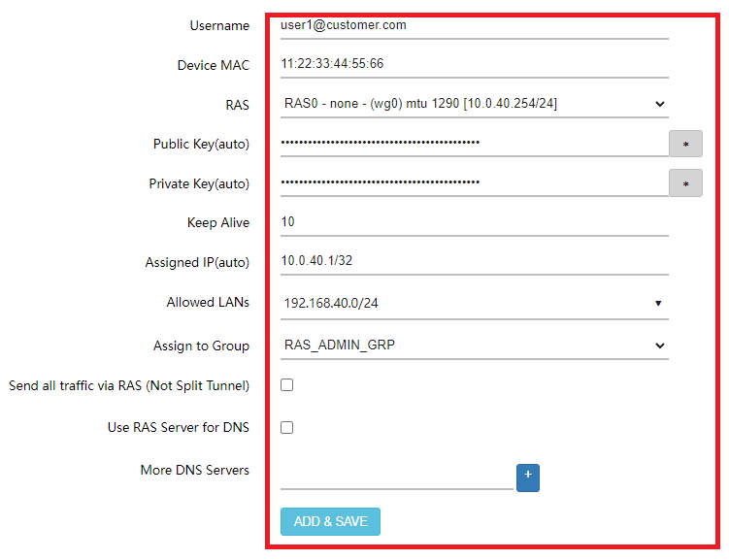The height and width of the screenshot is (560, 729).
Task: Enable Send all traffic via RAS checkbox
Action: point(286,385)
